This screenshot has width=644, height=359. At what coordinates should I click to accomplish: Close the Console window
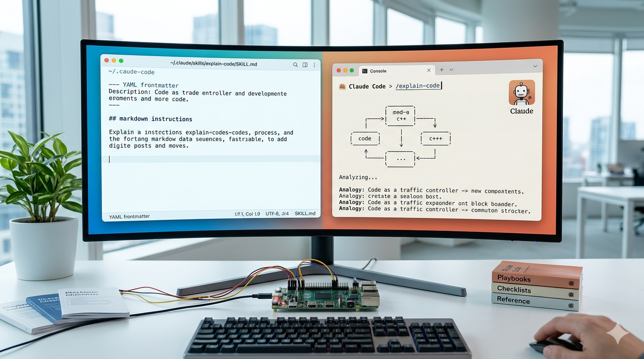(338, 70)
